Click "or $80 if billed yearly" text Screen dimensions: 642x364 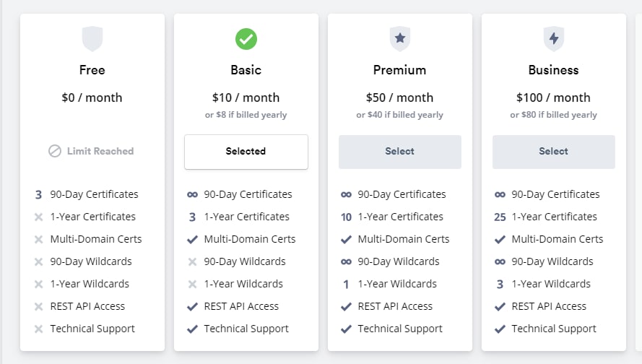tap(554, 115)
